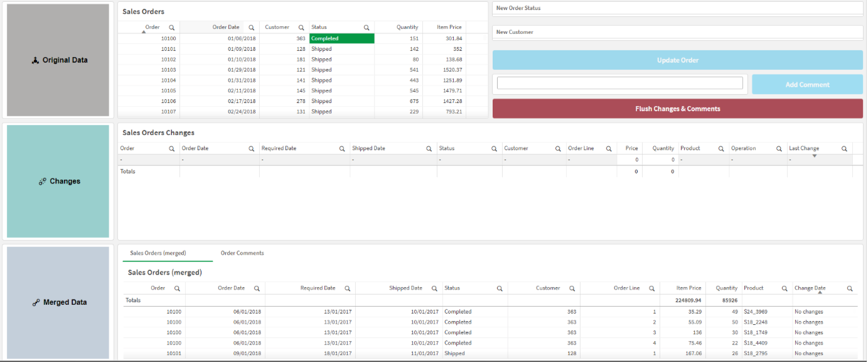Viewport: 868px width, 362px height.
Task: Search Last Change column in Changes table
Action: tap(844, 149)
